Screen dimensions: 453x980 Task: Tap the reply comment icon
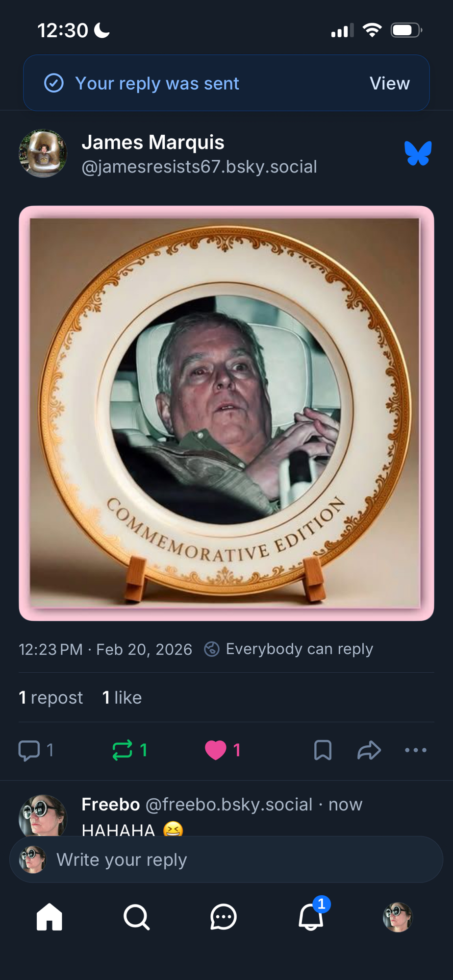point(29,750)
